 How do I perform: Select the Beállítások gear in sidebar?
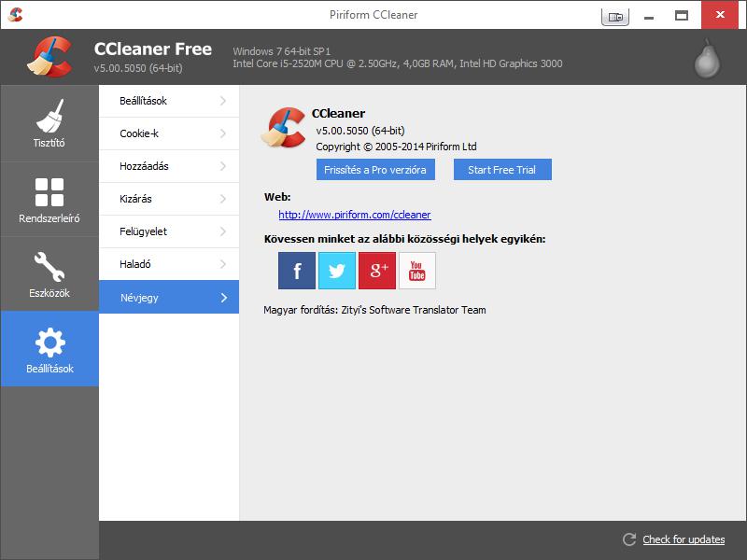coord(49,348)
